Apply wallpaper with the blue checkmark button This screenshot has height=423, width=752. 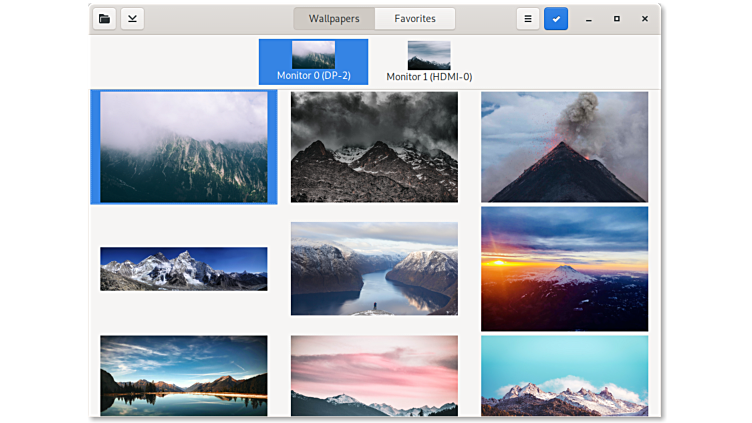[556, 19]
